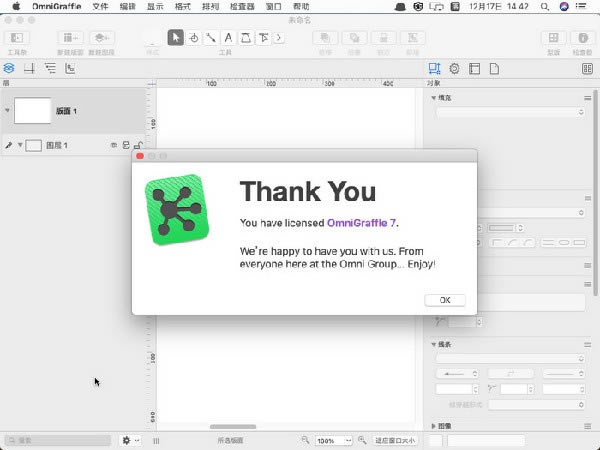
Task: Switch sidebar to Selection view
Action: click(70, 68)
